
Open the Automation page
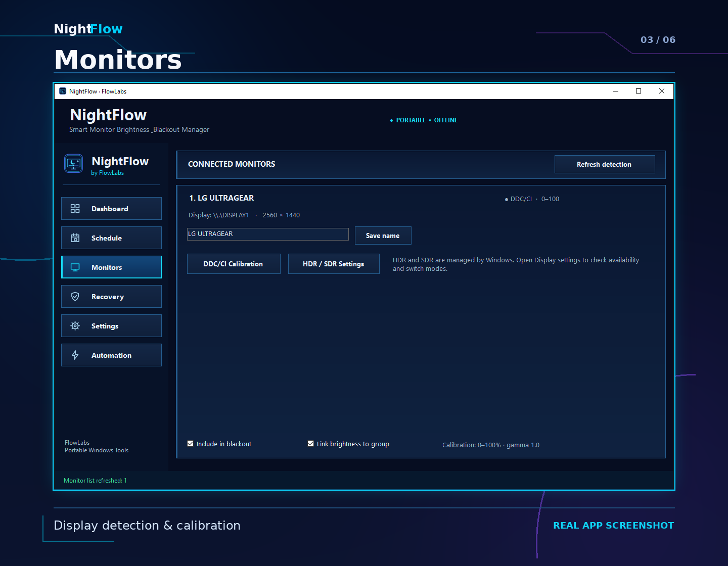111,355
